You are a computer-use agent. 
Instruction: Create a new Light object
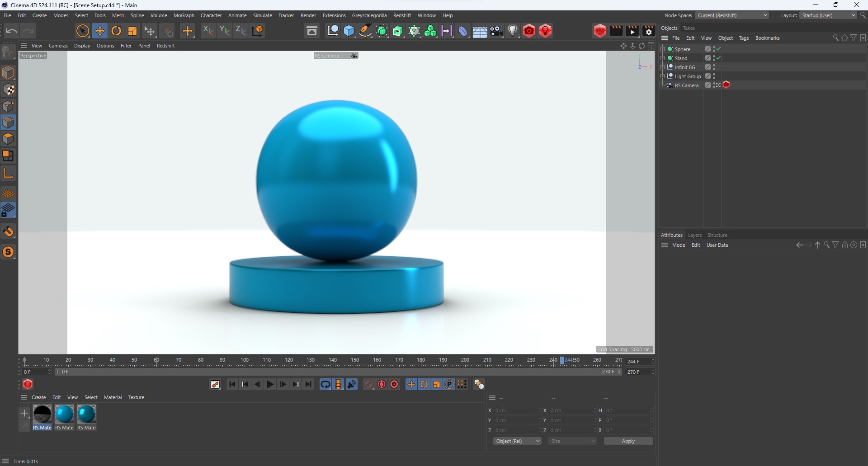pos(513,31)
